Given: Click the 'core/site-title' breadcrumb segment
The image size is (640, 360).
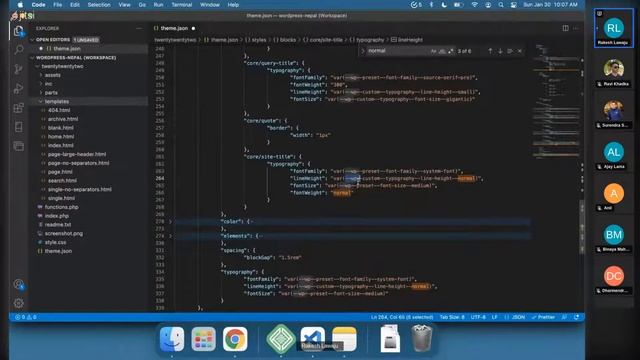Looking at the screenshot, I should point(326,40).
